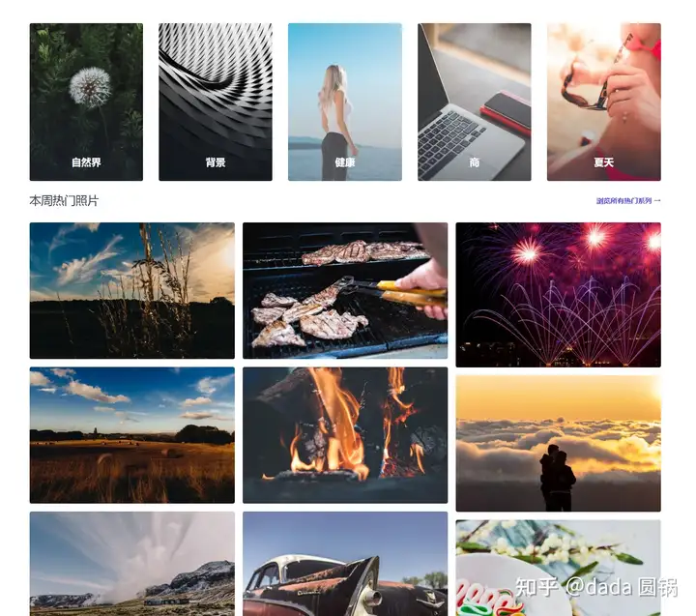This screenshot has width=696, height=616.
Task: Open the 商 laptop category card
Action: 474,102
